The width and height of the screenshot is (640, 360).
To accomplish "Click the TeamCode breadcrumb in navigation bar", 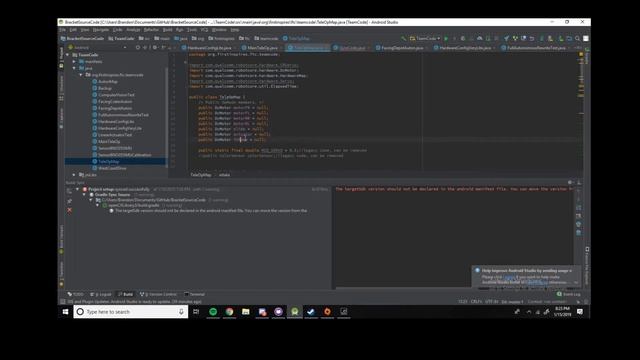I will 121,38.
